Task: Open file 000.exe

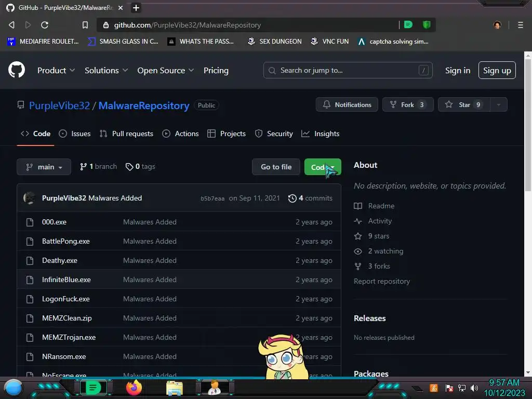Action: point(54,222)
